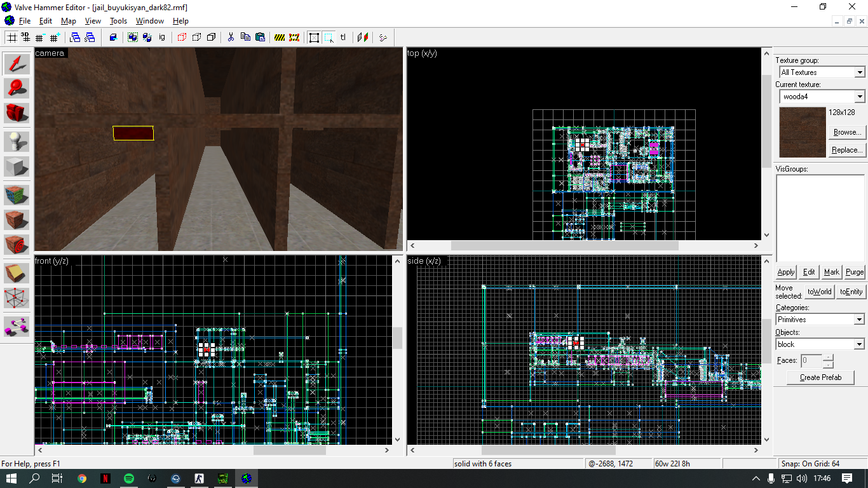Activate the multicolored cube Texture Application tool

coord(17,195)
